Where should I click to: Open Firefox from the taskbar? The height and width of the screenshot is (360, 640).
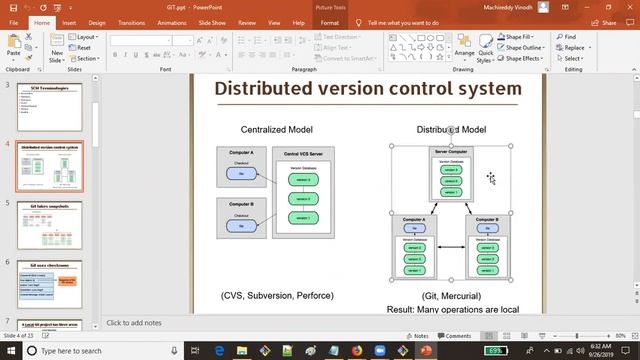[x=357, y=351]
